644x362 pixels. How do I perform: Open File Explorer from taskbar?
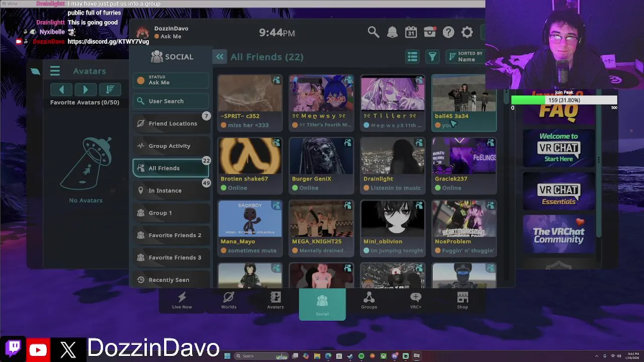pyautogui.click(x=317, y=356)
